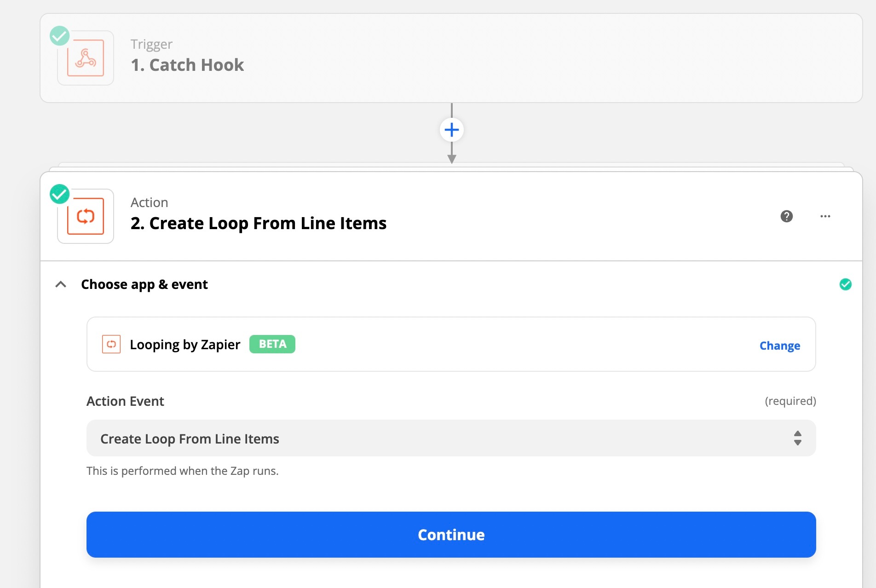Viewport: 876px width, 588px height.
Task: Click the Action Event dropdown arrows
Action: [x=798, y=438]
